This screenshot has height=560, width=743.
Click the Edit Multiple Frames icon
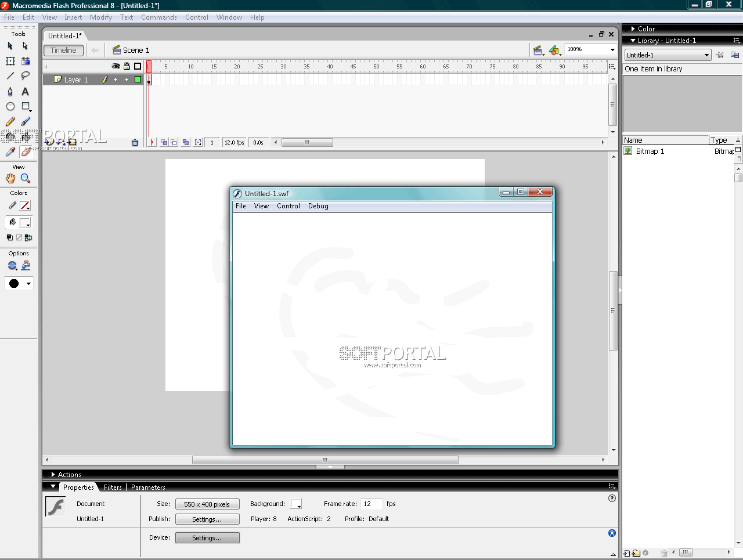pyautogui.click(x=186, y=142)
